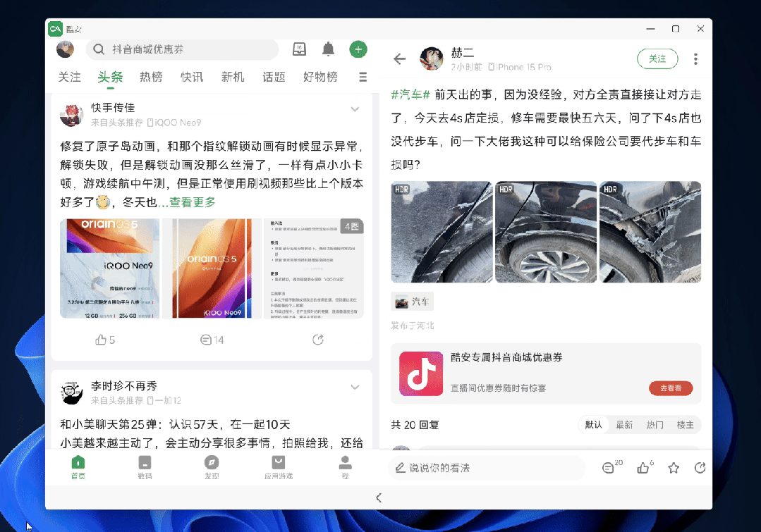Filter replies by 楼主
761x532 pixels.
click(686, 425)
